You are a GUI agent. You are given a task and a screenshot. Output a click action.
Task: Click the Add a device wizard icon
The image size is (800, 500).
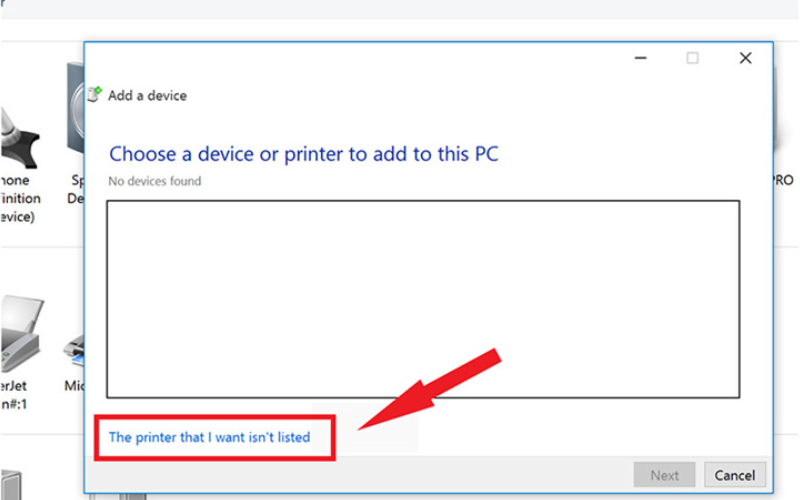[94, 95]
